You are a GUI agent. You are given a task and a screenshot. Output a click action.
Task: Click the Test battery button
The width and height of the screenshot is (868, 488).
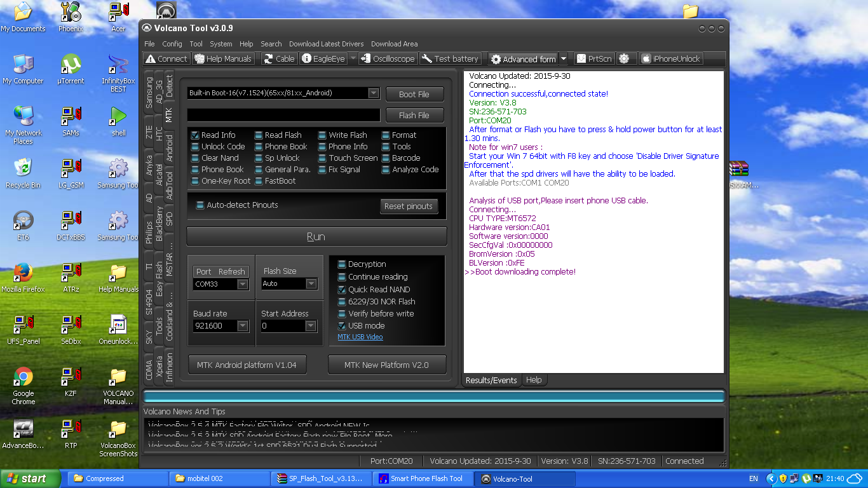(451, 58)
